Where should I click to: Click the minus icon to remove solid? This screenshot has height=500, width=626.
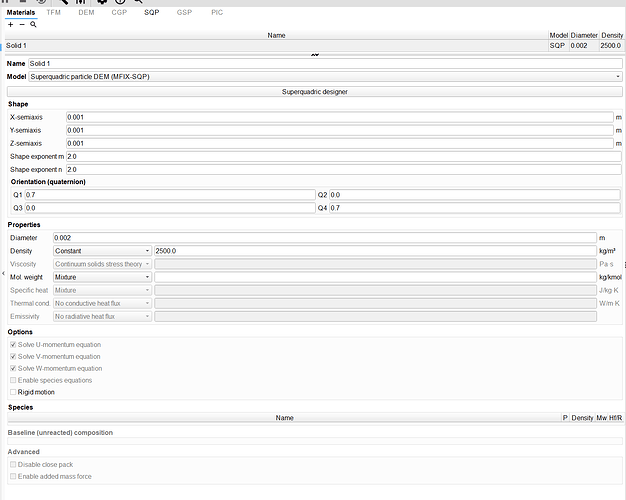click(x=21, y=23)
